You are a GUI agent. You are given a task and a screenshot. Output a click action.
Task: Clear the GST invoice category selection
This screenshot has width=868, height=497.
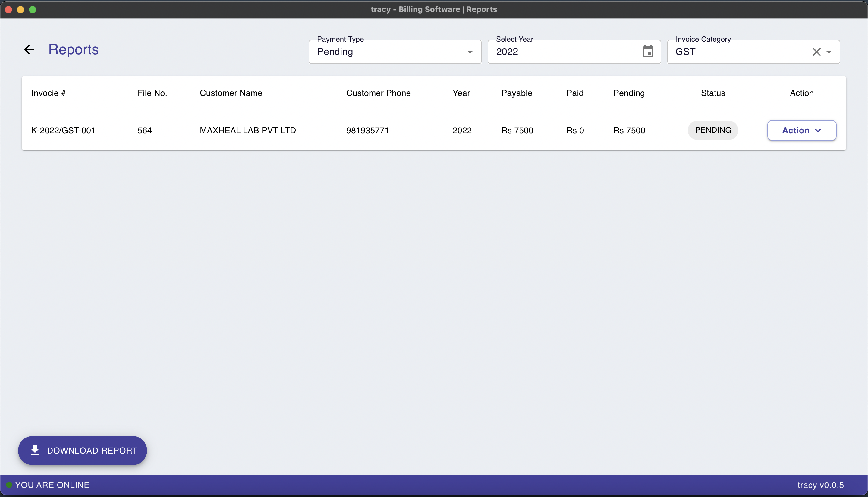[816, 52]
